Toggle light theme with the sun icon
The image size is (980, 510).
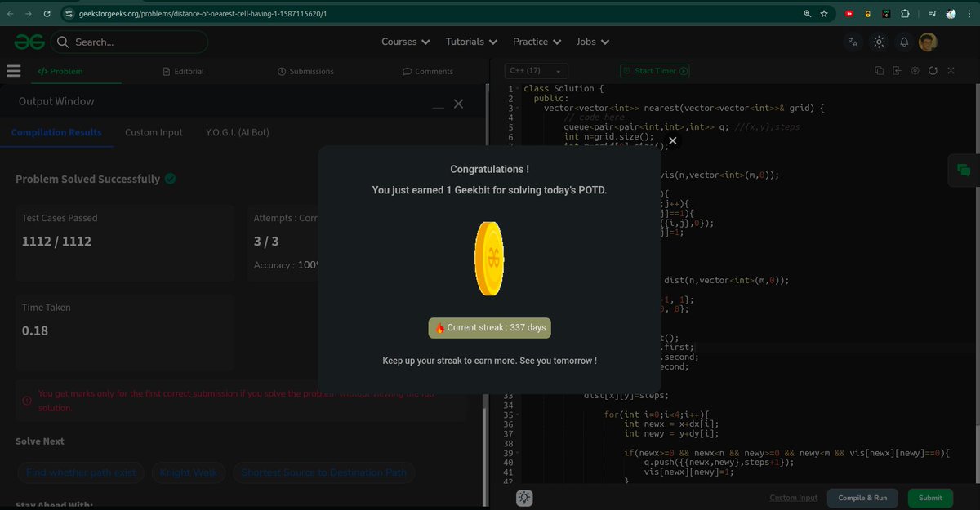[x=879, y=42]
